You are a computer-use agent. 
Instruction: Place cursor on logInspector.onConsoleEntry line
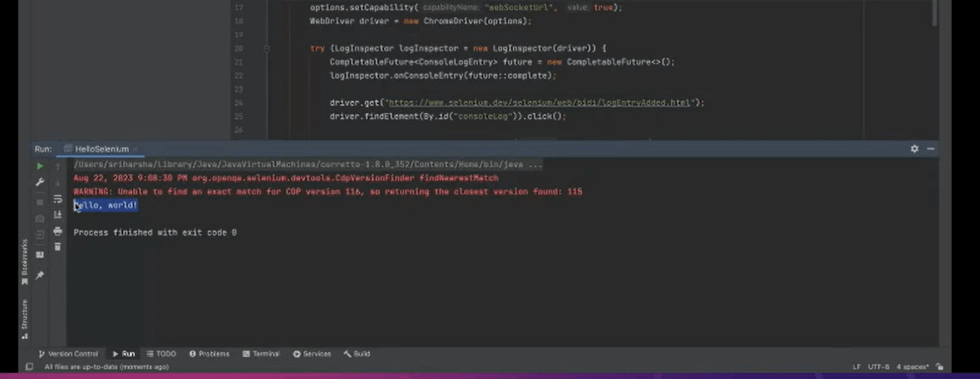(x=443, y=75)
